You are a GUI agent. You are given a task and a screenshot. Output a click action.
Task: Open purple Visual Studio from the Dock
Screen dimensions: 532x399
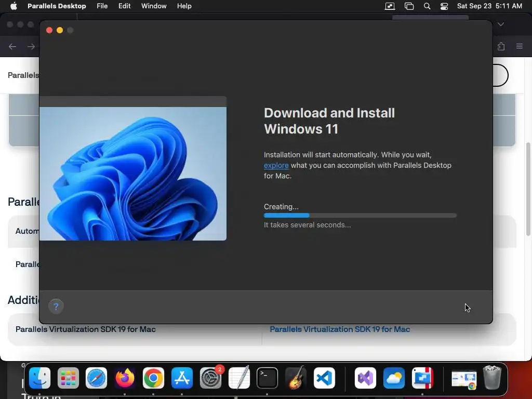pyautogui.click(x=365, y=378)
